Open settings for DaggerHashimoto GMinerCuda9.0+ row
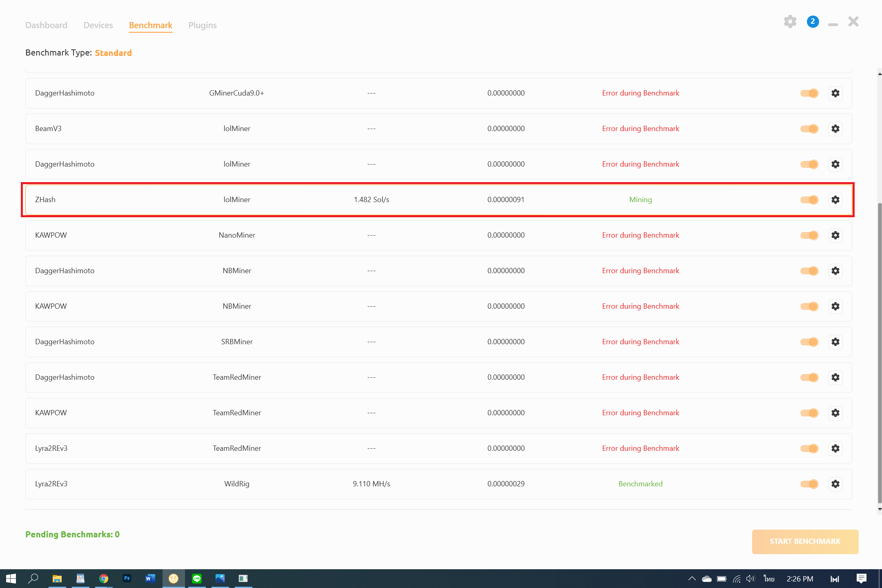Viewport: 882px width, 588px height. coord(835,93)
